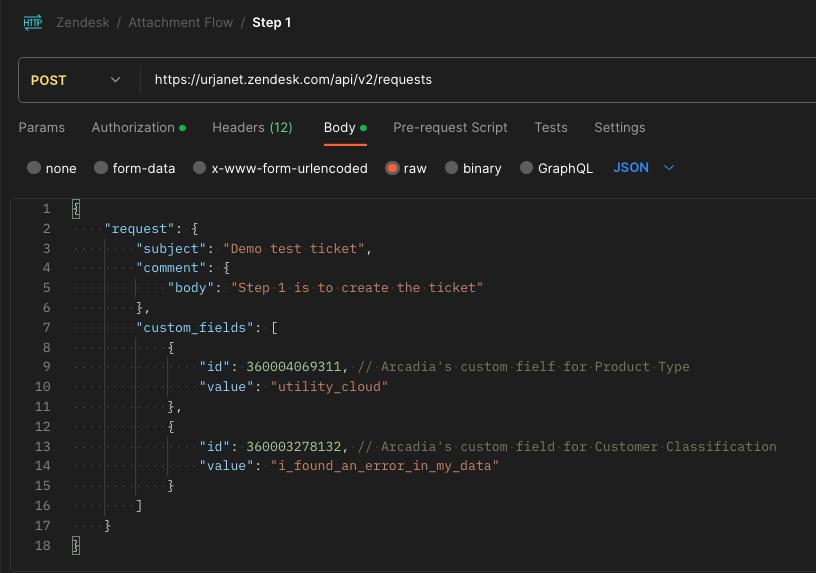Click the "comment" key on line 4
This screenshot has width=816, height=573.
pos(171,268)
